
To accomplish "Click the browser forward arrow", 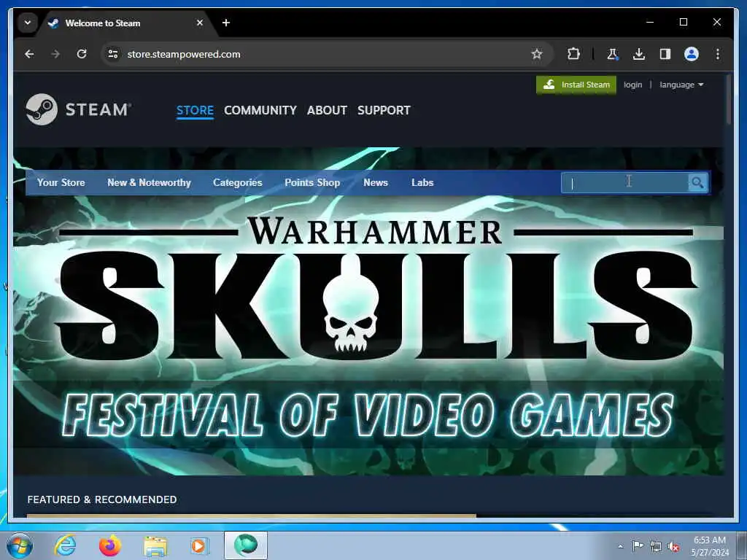I will click(x=55, y=54).
